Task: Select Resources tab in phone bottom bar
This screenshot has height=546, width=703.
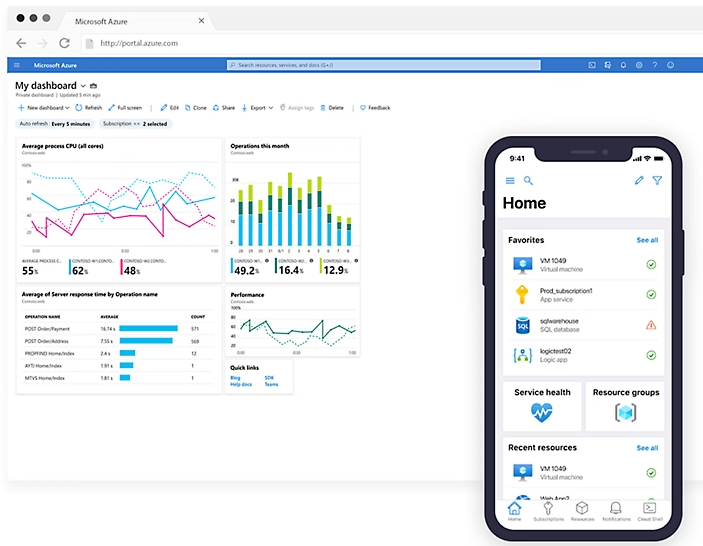Action: [x=582, y=511]
